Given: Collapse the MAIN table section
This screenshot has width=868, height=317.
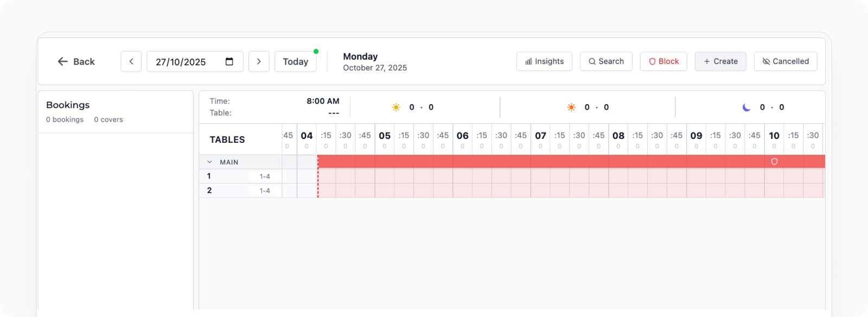Looking at the screenshot, I should tap(209, 162).
